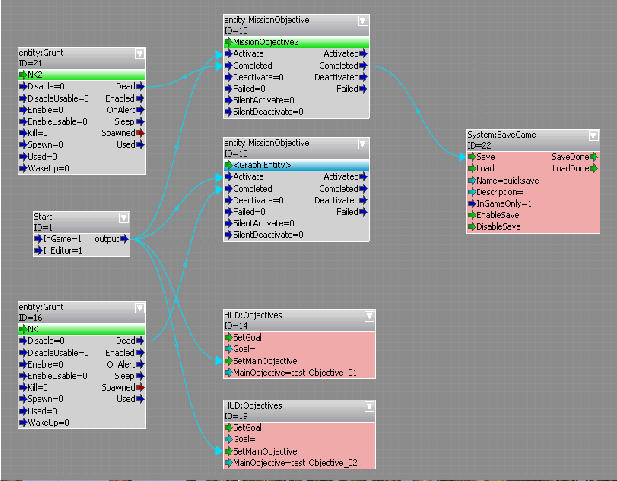
Task: Click red Spawned output port on Grunt ID=16
Action: pos(140,387)
